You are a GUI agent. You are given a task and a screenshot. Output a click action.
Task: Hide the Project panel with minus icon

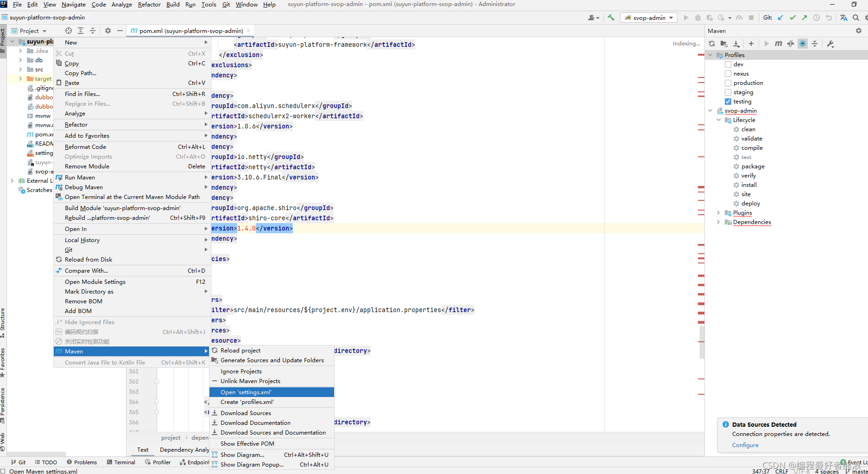[120, 31]
